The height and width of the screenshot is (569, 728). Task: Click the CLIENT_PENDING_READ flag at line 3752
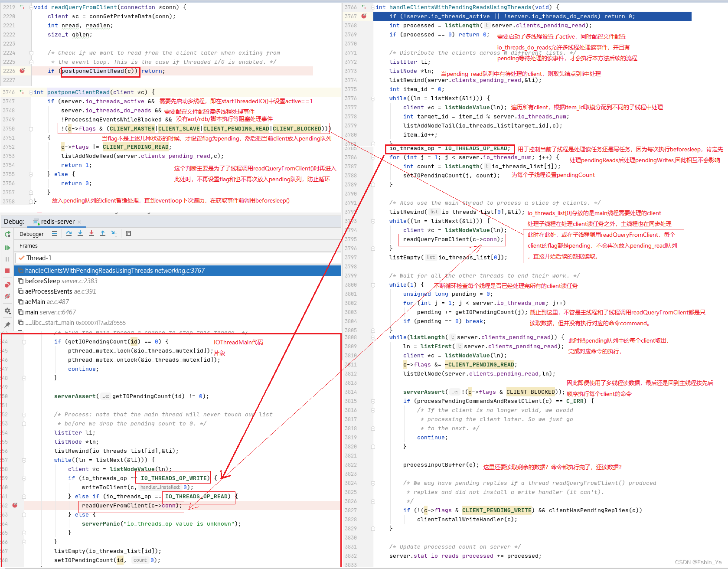136,147
